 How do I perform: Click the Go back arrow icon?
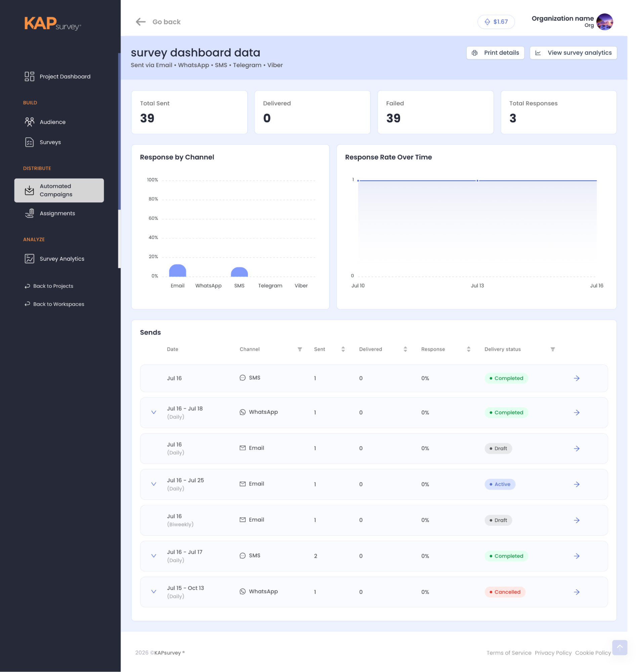tap(141, 22)
